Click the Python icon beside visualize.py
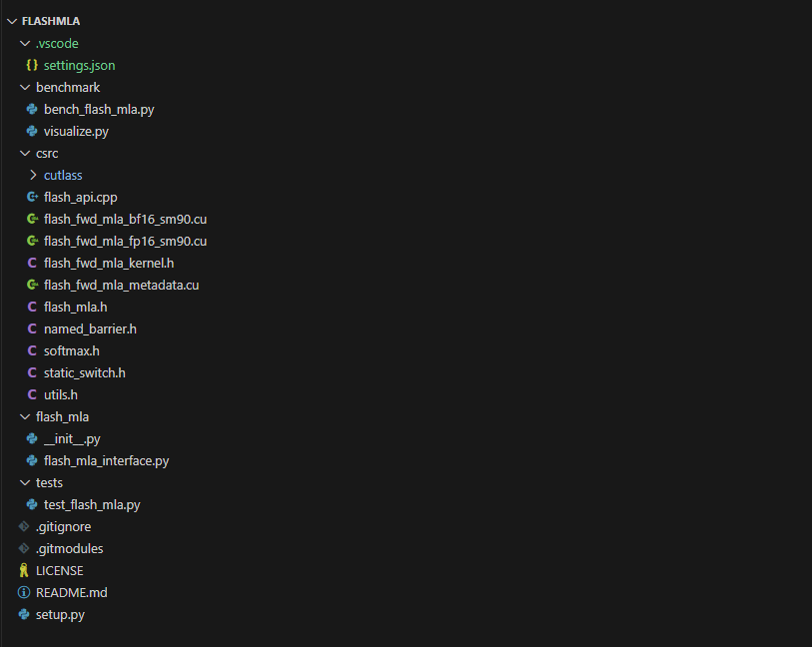This screenshot has width=812, height=647. pyautogui.click(x=32, y=132)
